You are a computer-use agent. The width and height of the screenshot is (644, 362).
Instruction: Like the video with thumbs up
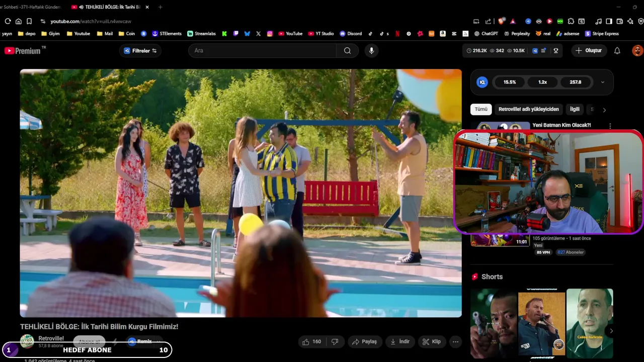pyautogui.click(x=312, y=341)
